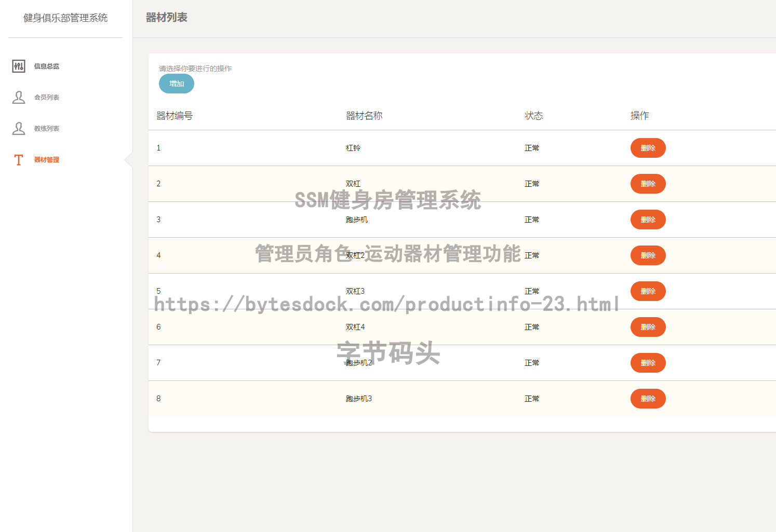Delete equipment row 6 双杠4

(648, 327)
